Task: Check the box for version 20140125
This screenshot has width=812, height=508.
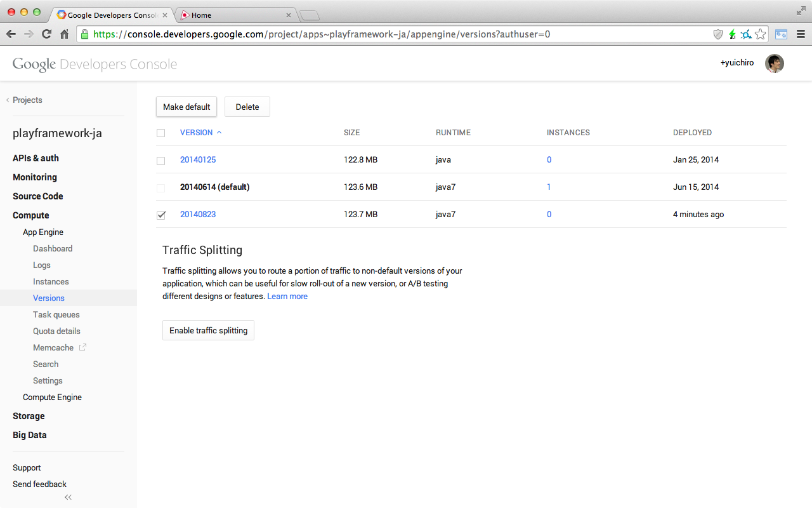Action: [x=160, y=161]
